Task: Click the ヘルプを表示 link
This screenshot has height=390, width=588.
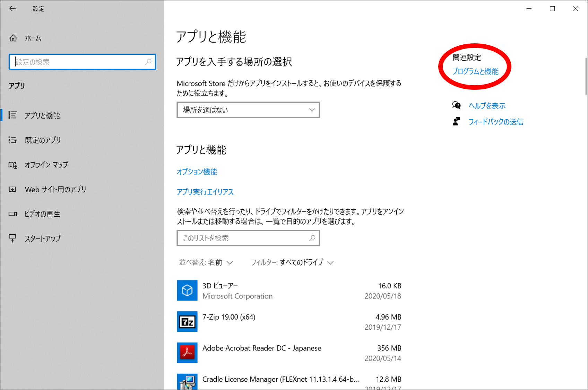Action: point(487,106)
